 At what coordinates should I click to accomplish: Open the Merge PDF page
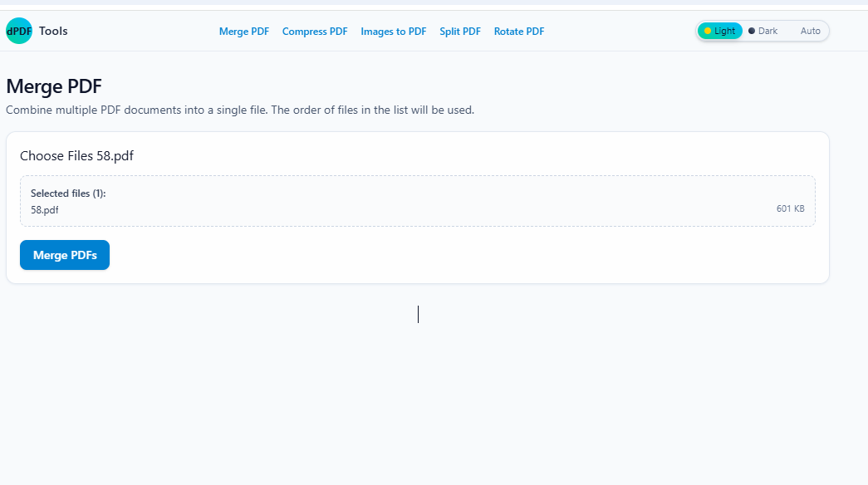pyautogui.click(x=243, y=31)
